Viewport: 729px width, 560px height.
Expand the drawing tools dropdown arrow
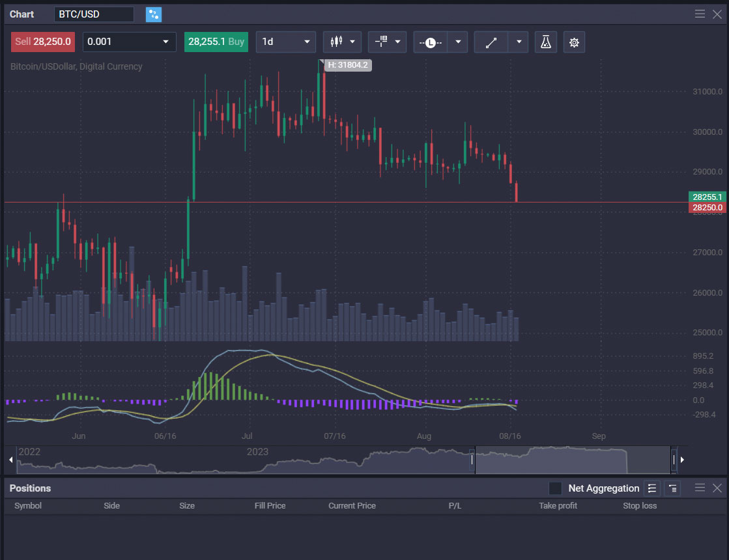(x=519, y=42)
